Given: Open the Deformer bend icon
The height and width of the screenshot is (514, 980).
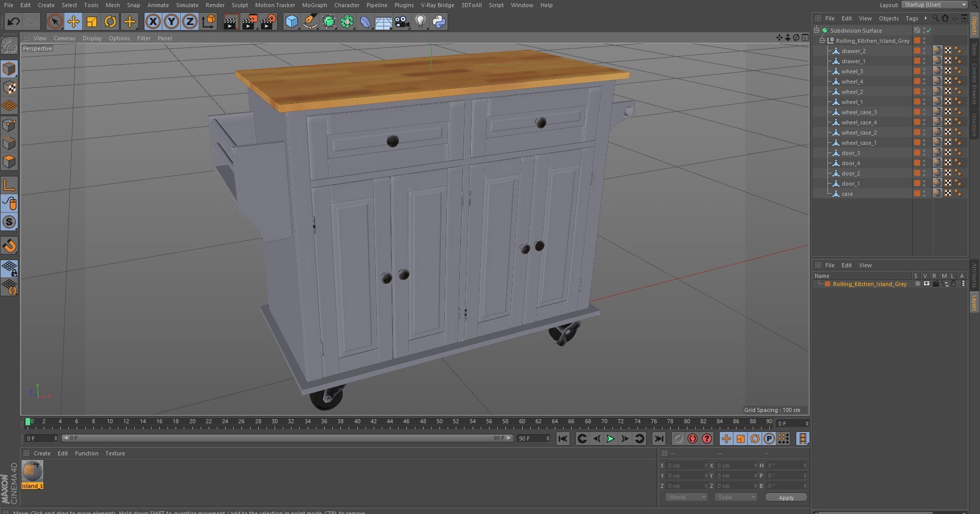Looking at the screenshot, I should tap(365, 21).
